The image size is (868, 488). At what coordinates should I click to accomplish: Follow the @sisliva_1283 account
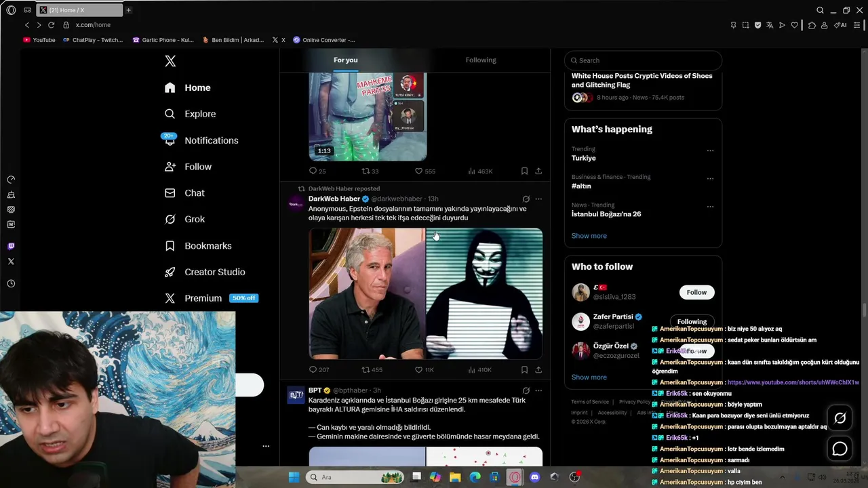click(x=696, y=292)
